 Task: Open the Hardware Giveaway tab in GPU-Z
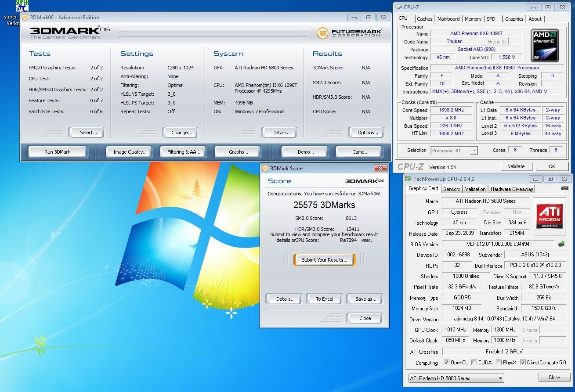coord(512,189)
